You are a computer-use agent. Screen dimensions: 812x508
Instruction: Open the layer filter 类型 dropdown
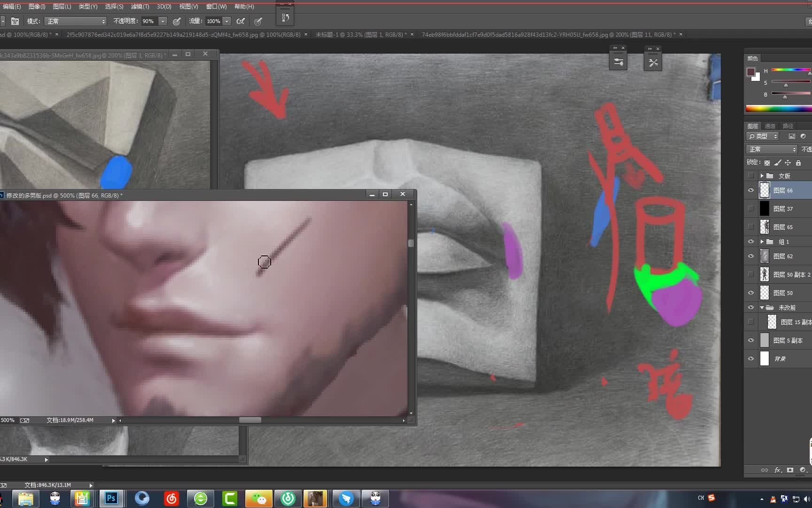pos(763,136)
